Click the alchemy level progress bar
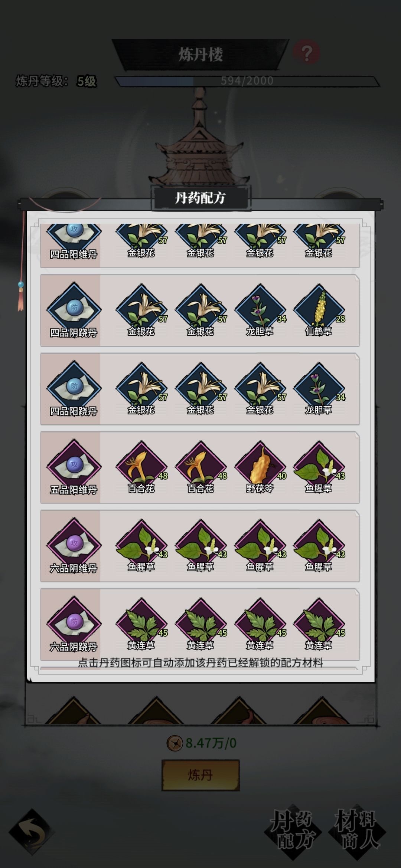 tap(247, 81)
